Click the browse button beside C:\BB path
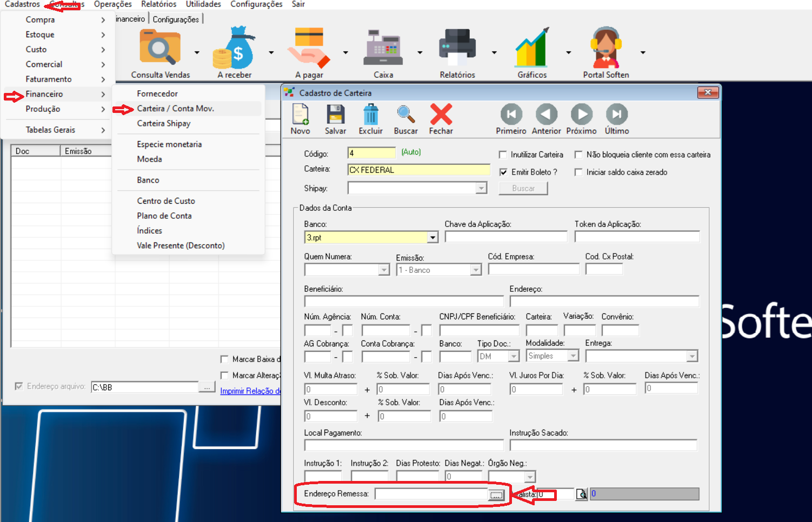Screen dimensions: 812x522 coord(207,387)
